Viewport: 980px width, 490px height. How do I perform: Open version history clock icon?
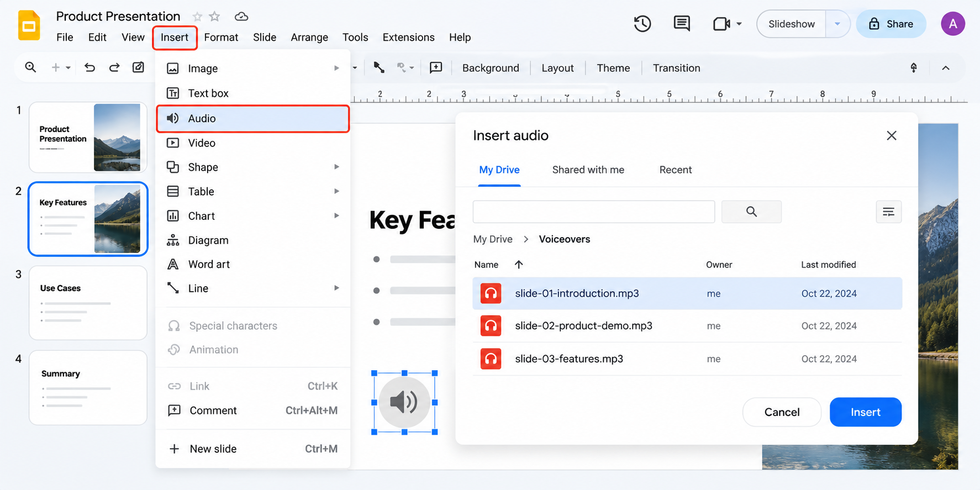(642, 24)
